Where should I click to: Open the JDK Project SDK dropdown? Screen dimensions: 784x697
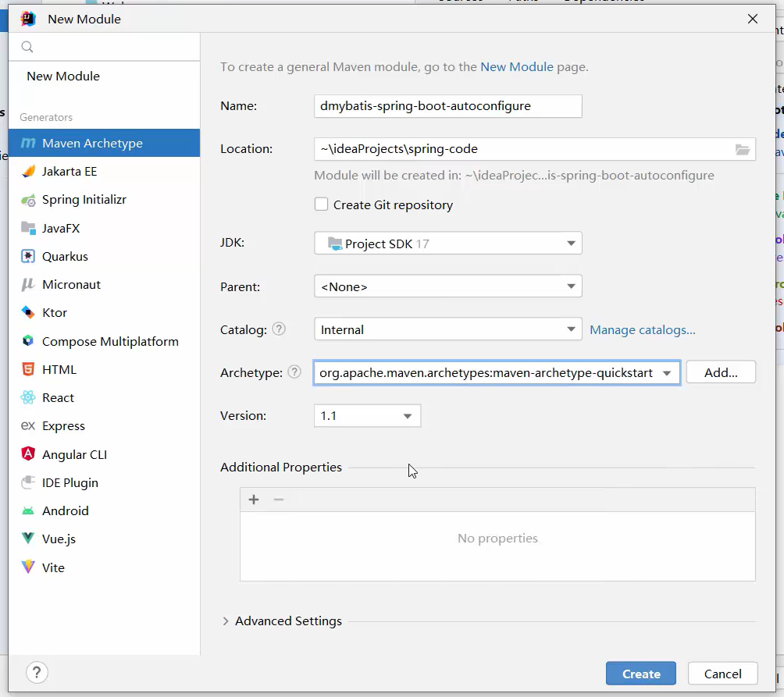pyautogui.click(x=448, y=244)
